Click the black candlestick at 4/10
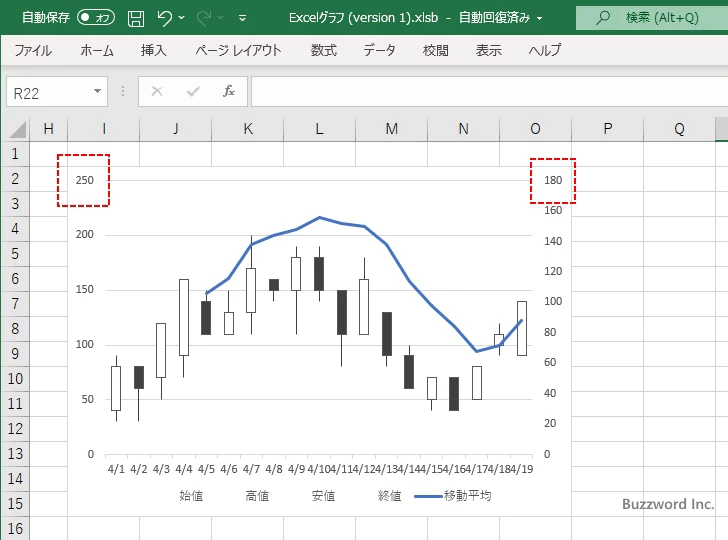728x540 pixels. coord(319,274)
